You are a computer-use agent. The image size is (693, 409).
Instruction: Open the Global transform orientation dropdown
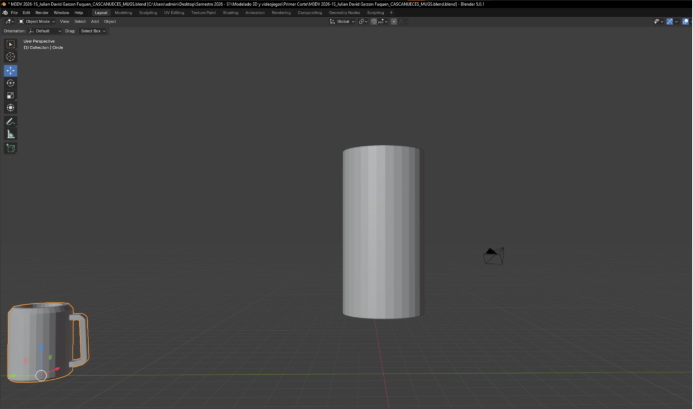(x=343, y=21)
